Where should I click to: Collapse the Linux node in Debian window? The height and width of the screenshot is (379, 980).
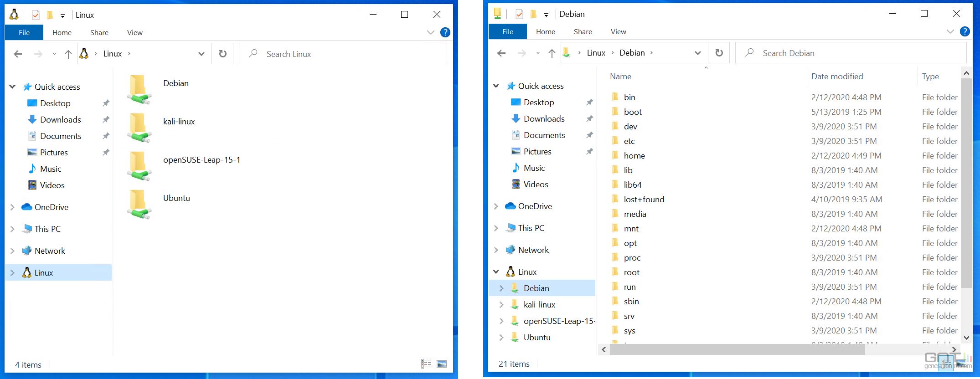[x=496, y=271]
